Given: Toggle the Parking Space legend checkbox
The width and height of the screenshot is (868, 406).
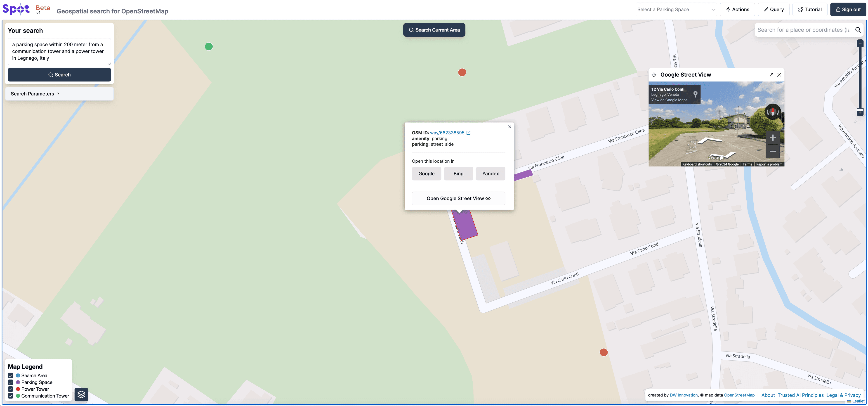Looking at the screenshot, I should coord(11,382).
